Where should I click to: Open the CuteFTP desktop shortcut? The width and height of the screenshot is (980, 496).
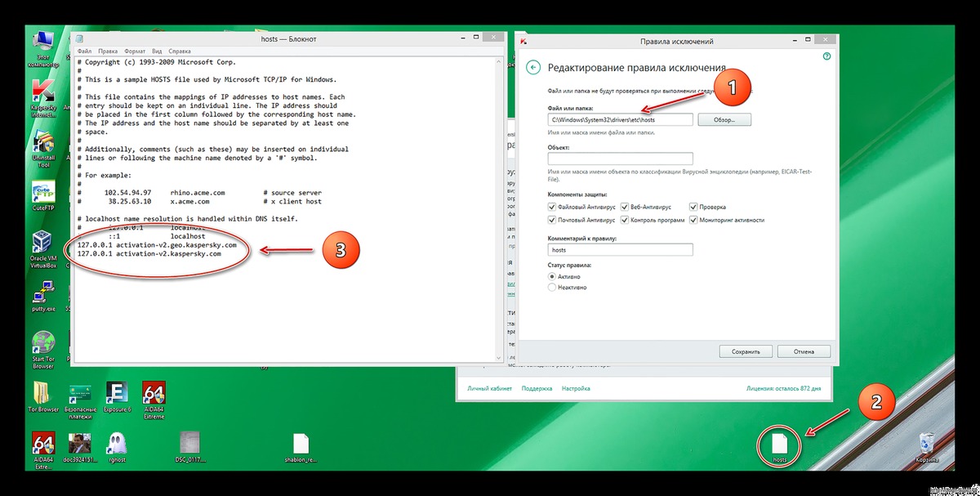[x=42, y=197]
